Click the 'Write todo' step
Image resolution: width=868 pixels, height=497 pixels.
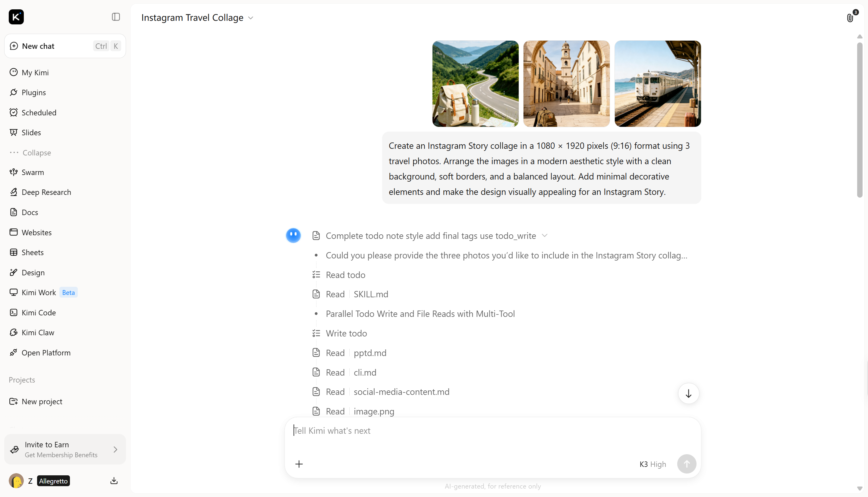[x=346, y=333]
